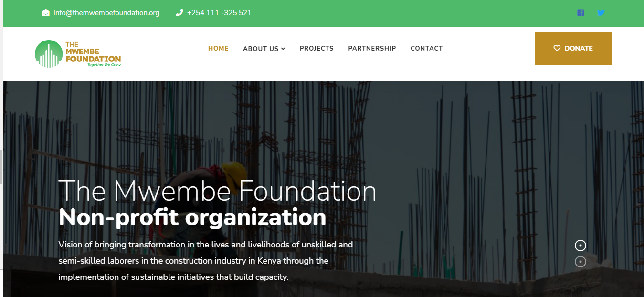Screen dimensions: 644x297
Task: Click the 'Together We Grow' tagline
Action: pyautogui.click(x=104, y=65)
